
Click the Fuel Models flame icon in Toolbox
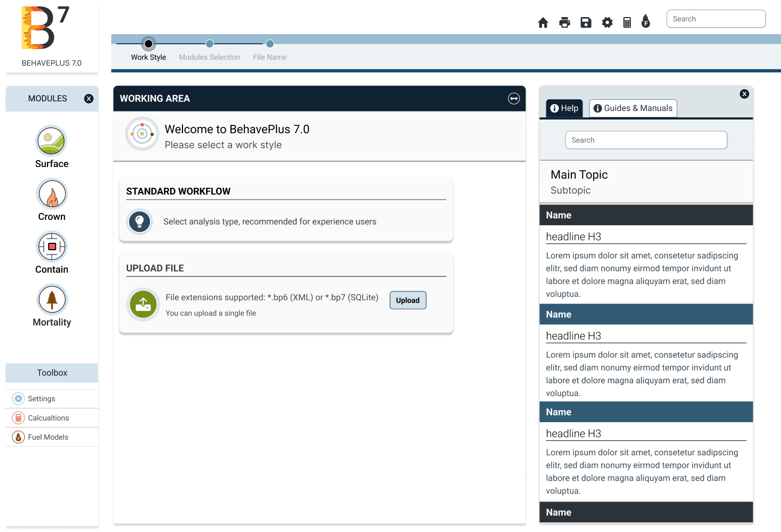(19, 437)
